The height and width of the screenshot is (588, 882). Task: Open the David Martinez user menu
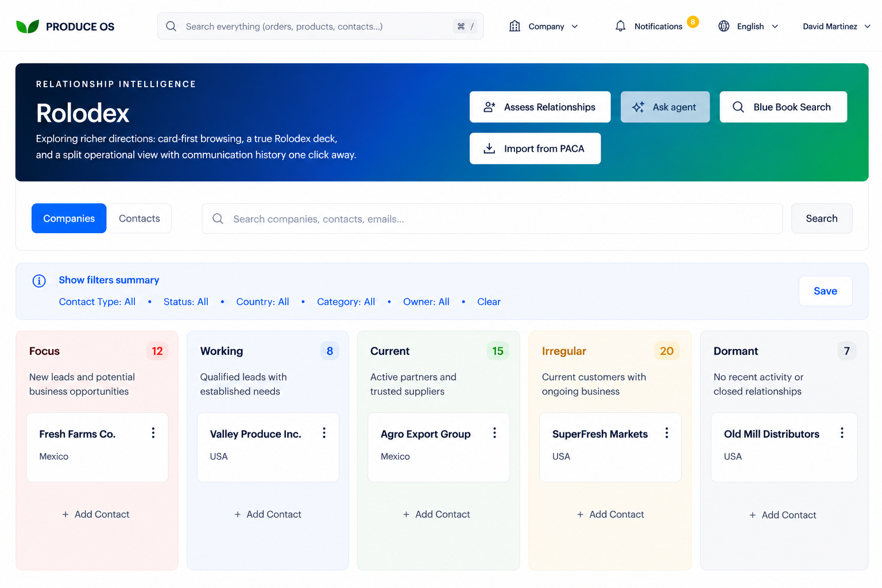[x=837, y=26]
